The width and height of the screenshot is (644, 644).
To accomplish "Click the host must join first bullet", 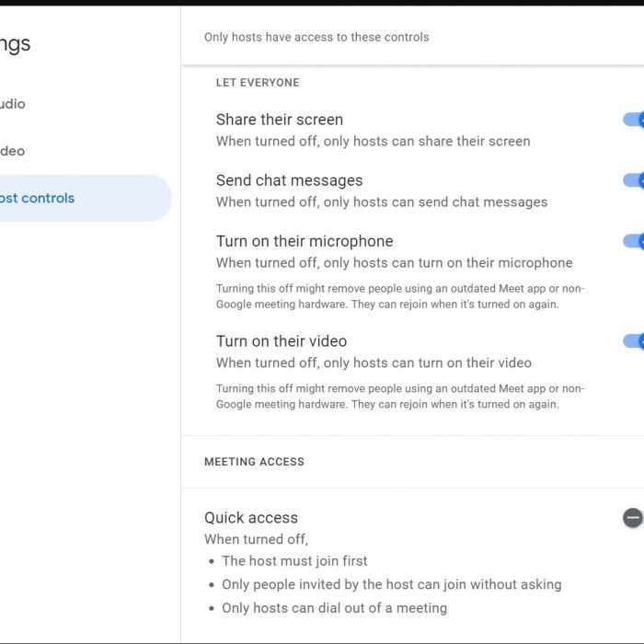I will [294, 561].
